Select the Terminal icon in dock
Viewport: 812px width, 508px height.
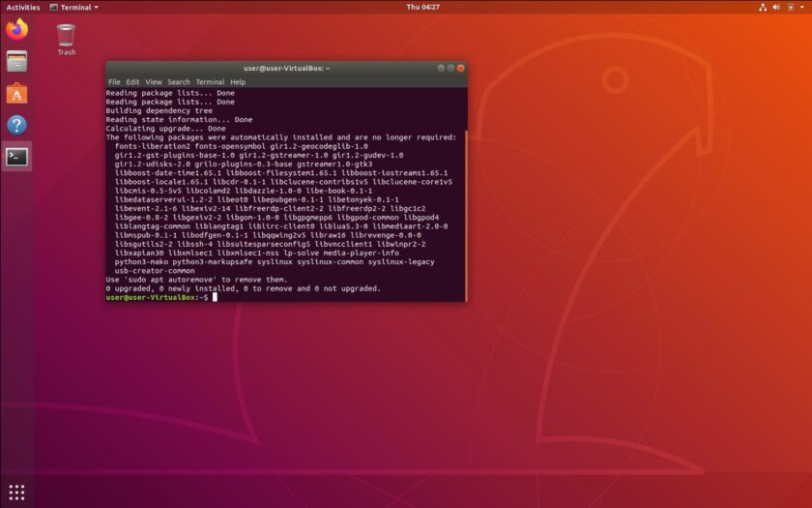(16, 157)
